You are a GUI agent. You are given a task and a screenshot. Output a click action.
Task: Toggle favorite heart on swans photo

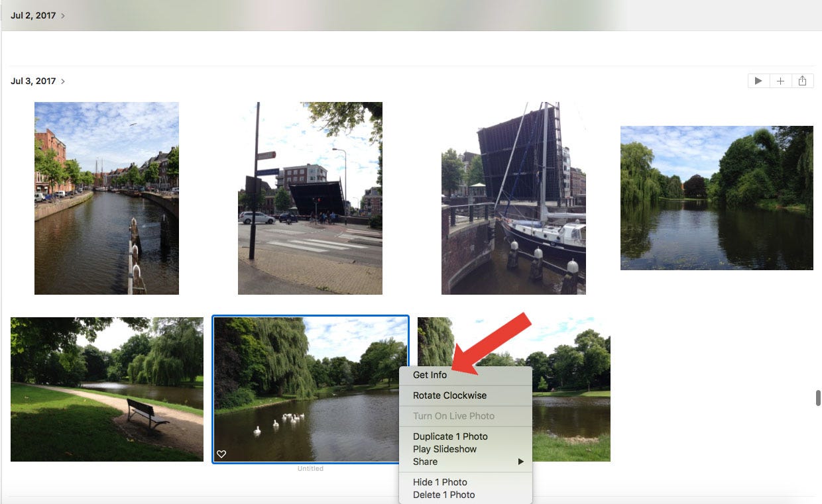(221, 454)
